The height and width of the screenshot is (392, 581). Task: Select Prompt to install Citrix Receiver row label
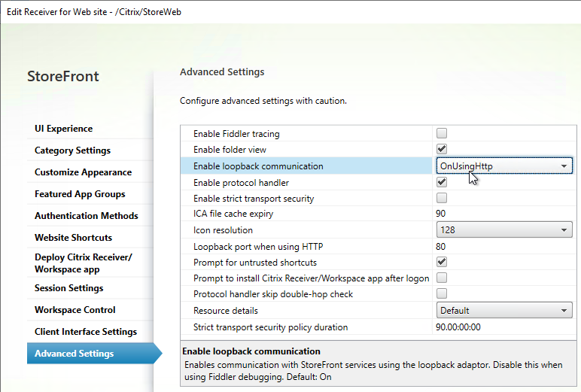[312, 278]
